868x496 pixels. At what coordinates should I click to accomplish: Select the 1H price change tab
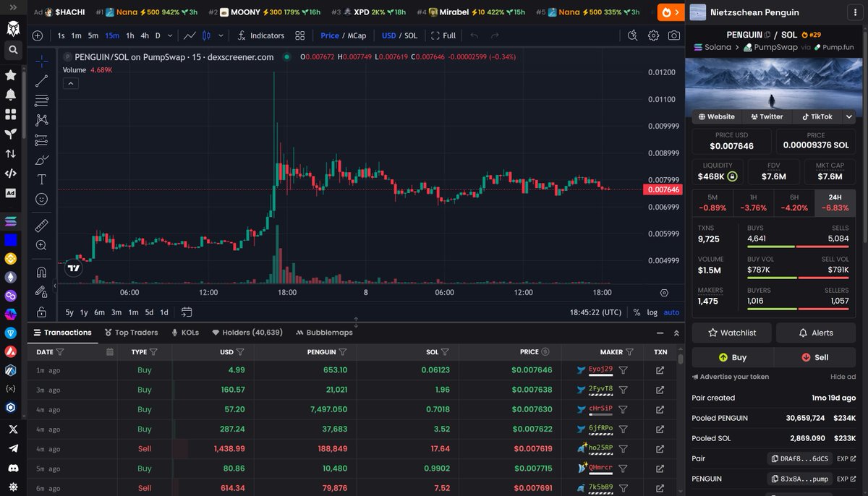tap(753, 202)
